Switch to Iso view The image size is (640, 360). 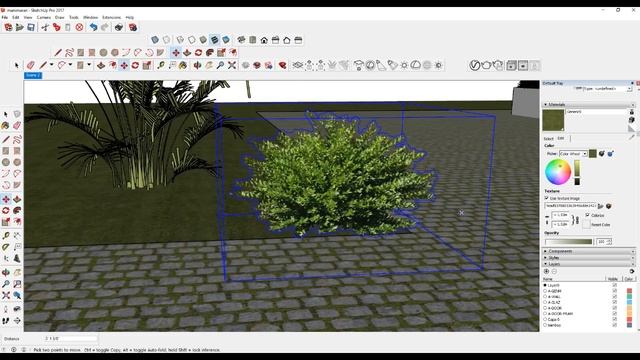pyautogui.click(x=241, y=40)
